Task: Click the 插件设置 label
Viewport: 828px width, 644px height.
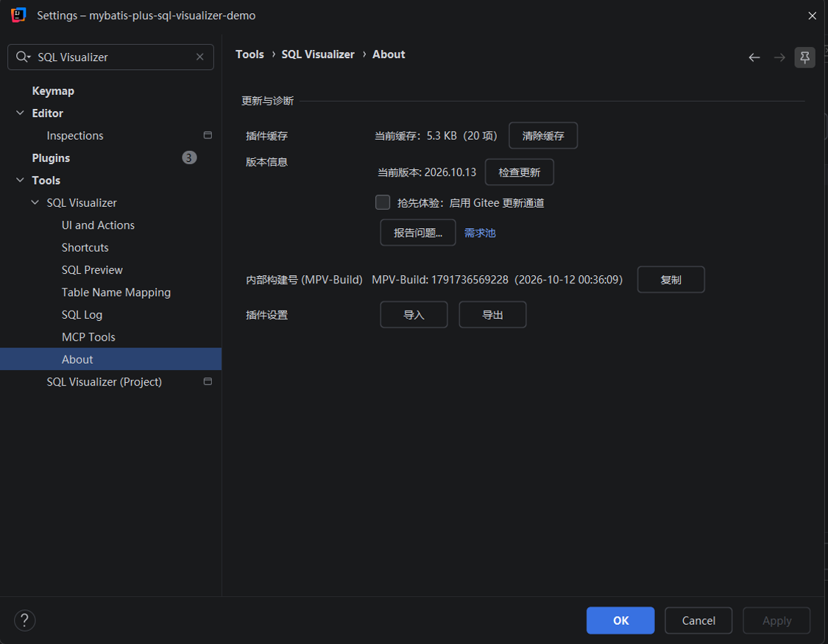Action: [266, 315]
